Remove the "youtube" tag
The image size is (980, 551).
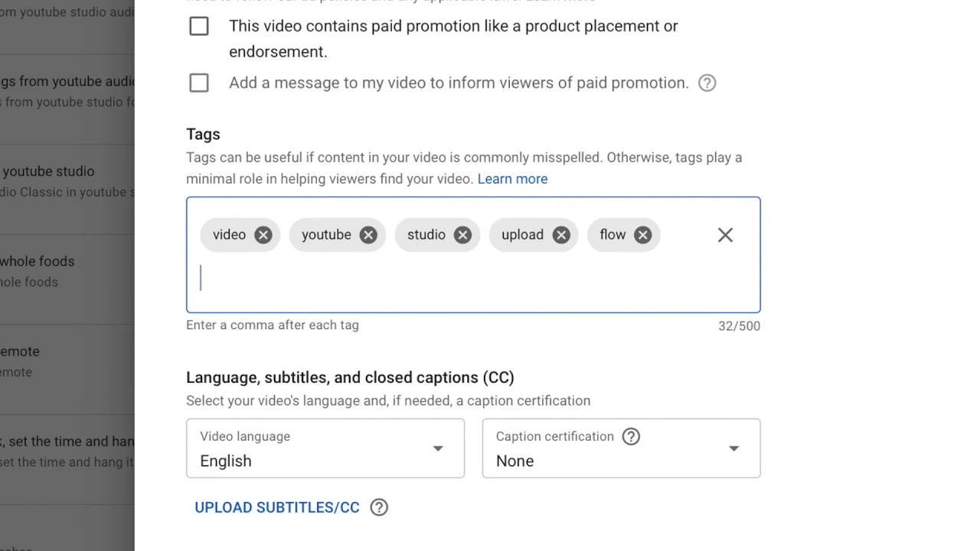[x=367, y=235]
